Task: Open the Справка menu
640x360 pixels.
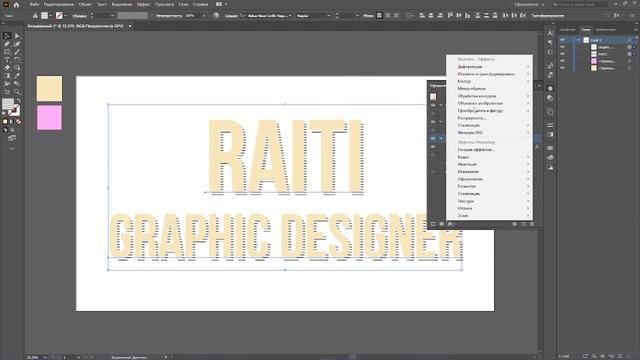Action: (200, 4)
